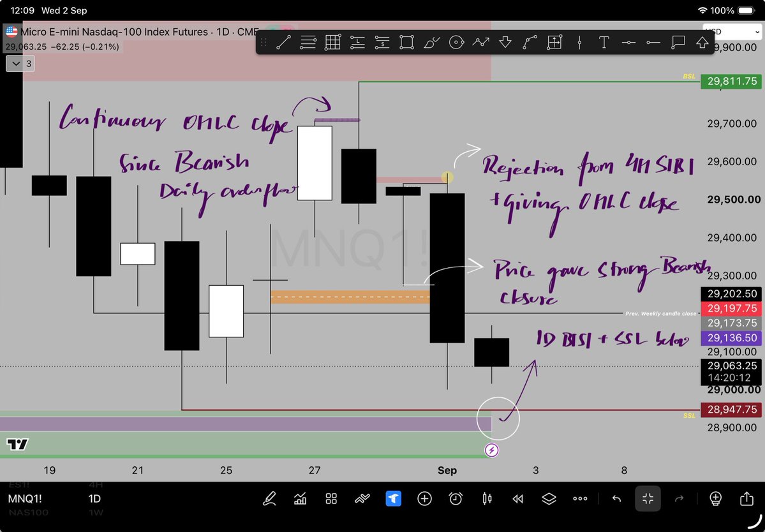Tap the Wi-Fi icon in status bar
The height and width of the screenshot is (532, 765).
click(702, 10)
